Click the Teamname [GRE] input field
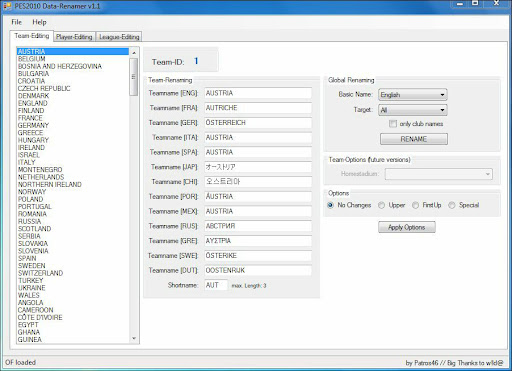Image resolution: width=512 pixels, height=371 pixels. 258,241
